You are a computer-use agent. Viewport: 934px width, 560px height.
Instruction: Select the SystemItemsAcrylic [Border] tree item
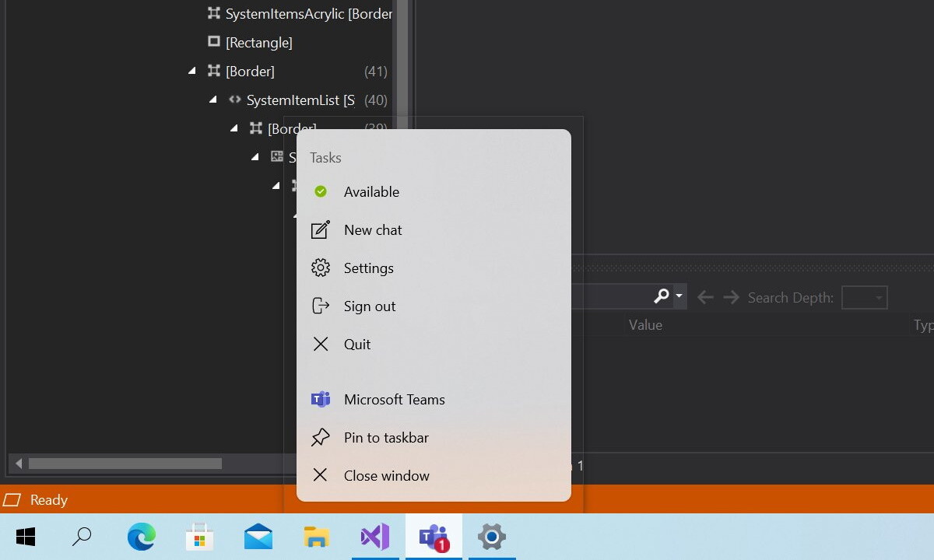[308, 13]
